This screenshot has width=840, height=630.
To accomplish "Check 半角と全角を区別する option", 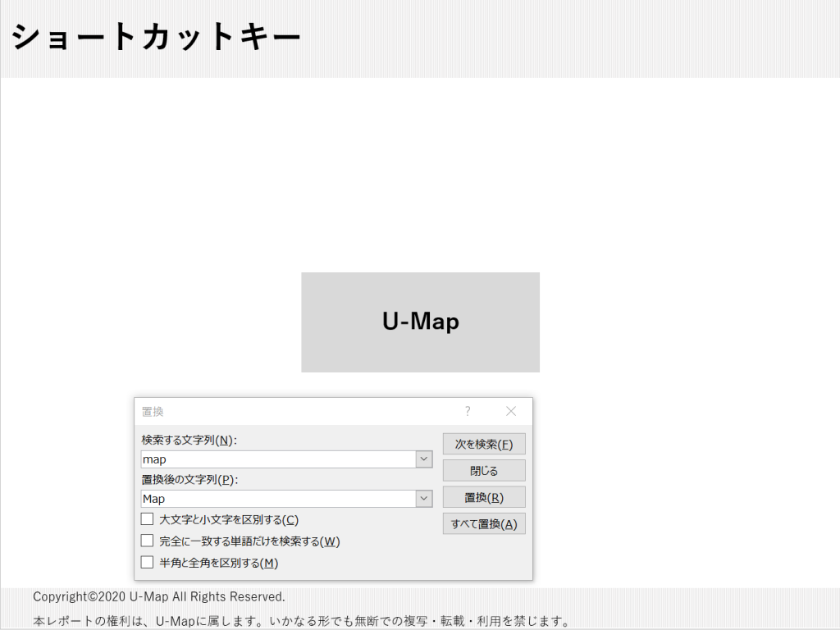I will tap(148, 562).
